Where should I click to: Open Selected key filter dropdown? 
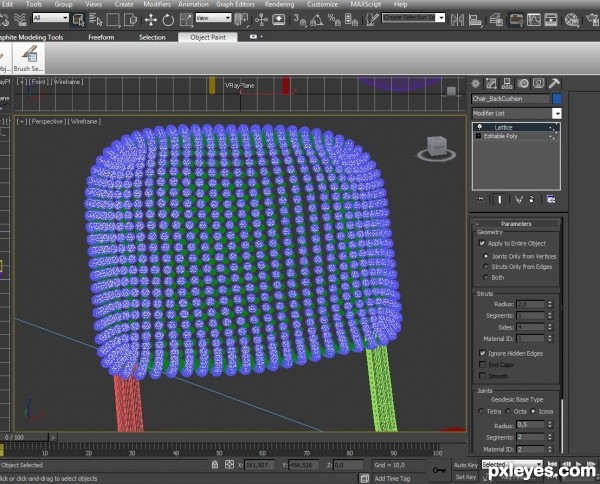[x=539, y=464]
